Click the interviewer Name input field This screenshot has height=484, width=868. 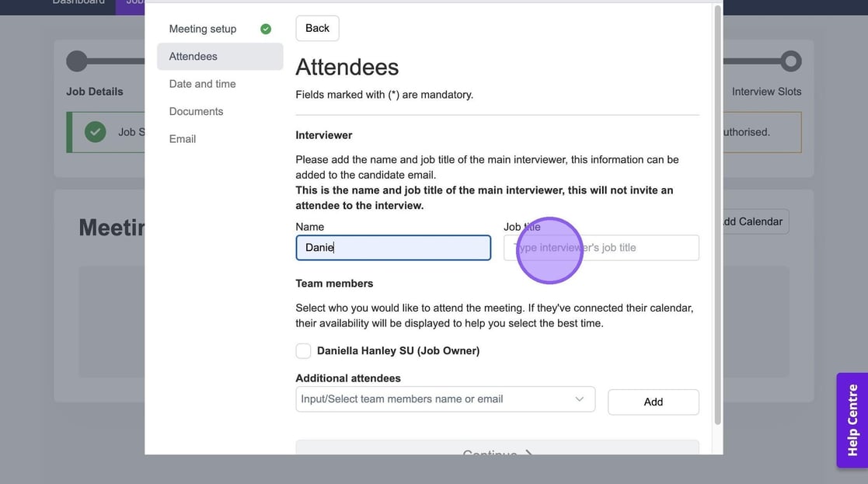click(393, 248)
